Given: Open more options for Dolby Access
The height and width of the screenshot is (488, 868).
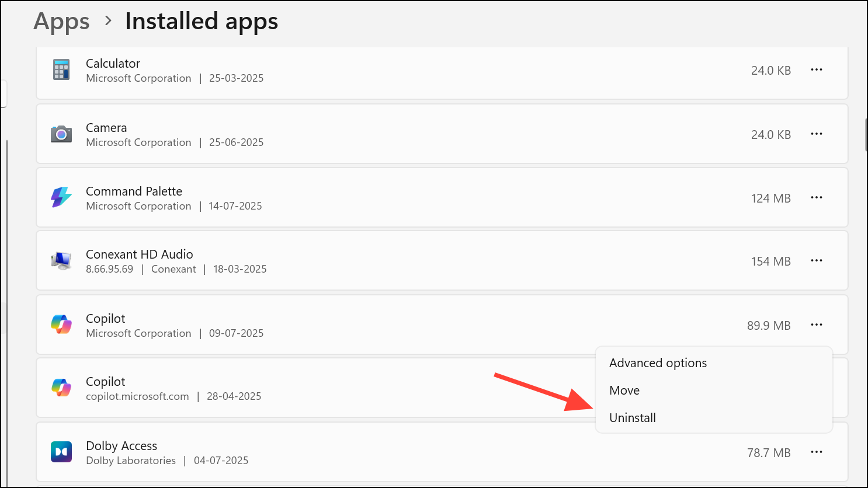Looking at the screenshot, I should [817, 452].
